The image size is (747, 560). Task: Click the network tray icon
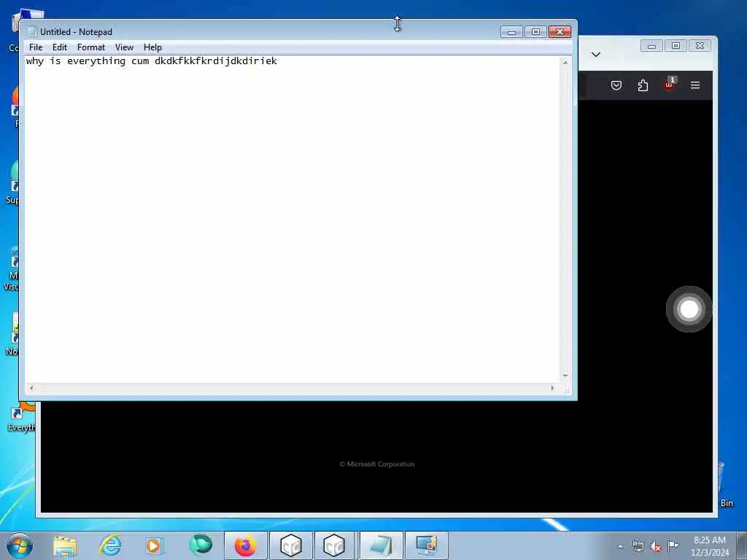[x=638, y=546]
